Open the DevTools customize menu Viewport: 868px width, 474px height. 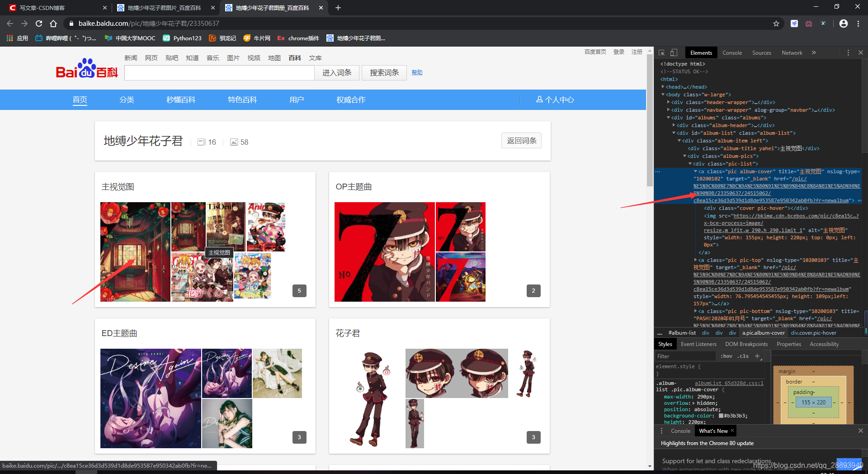[x=848, y=52]
